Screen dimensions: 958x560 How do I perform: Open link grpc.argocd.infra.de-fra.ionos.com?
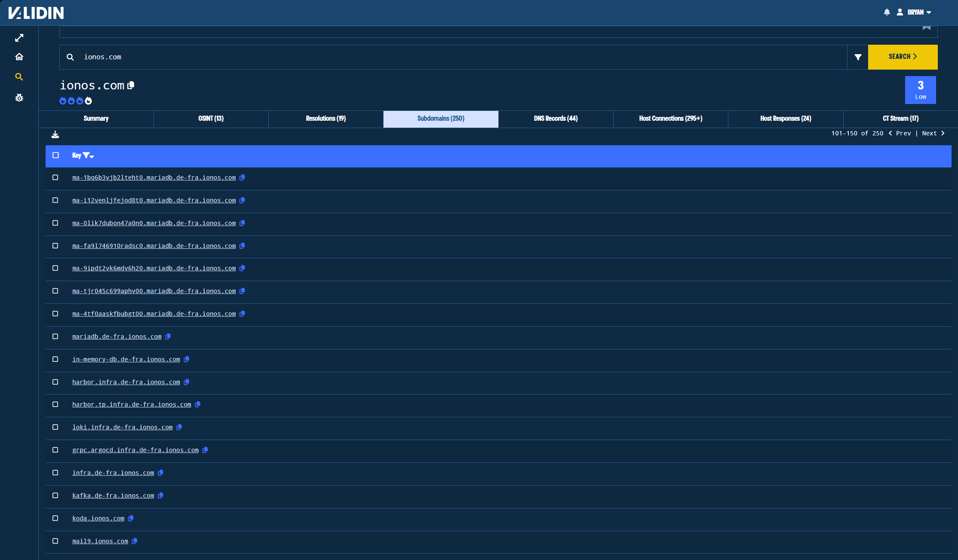click(x=135, y=450)
